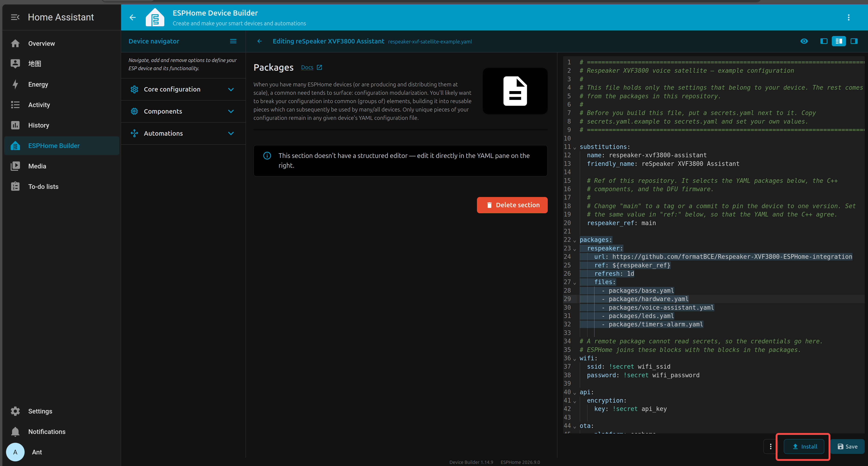The width and height of the screenshot is (868, 466).
Task: Open the top-right three-dot overflow menu
Action: pyautogui.click(x=849, y=17)
